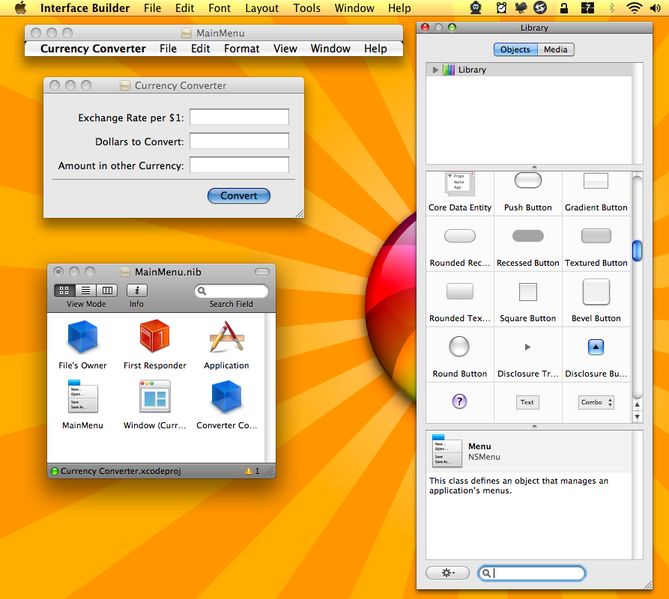Screen dimensions: 669x599
Task: Click in Dollars to Convert field
Action: point(239,141)
